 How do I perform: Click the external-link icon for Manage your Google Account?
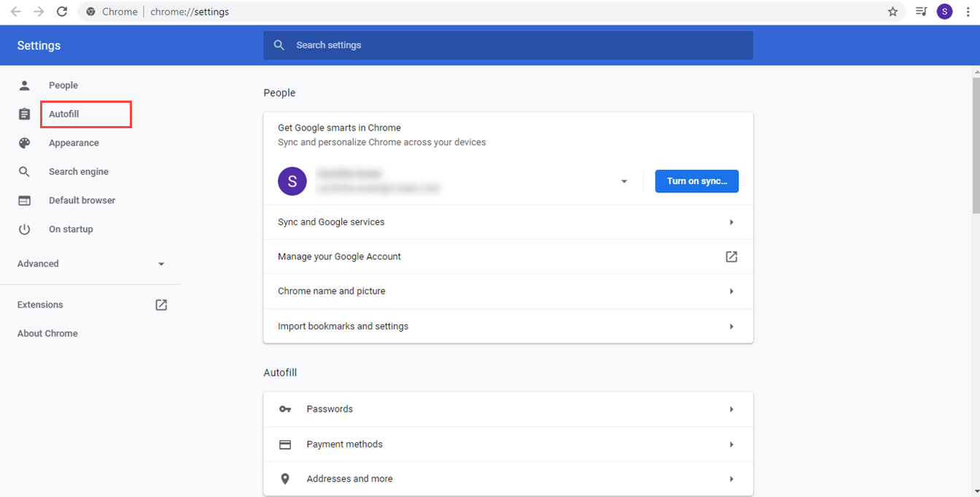tap(731, 257)
